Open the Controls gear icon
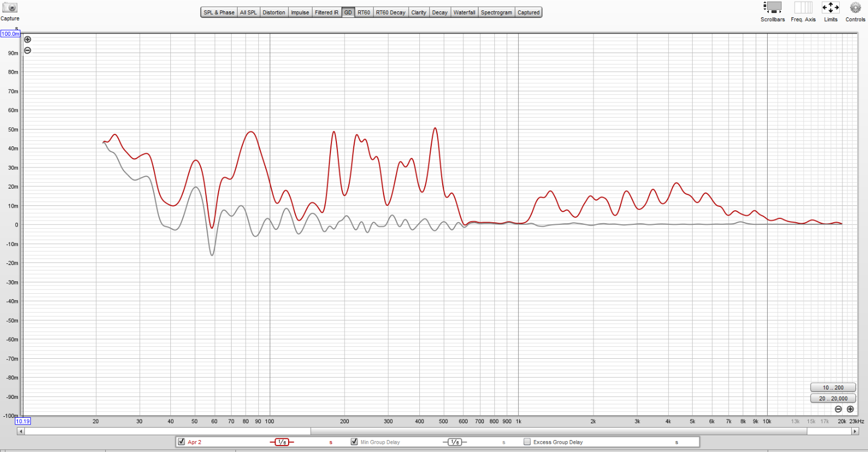868x452 pixels. pos(855,8)
